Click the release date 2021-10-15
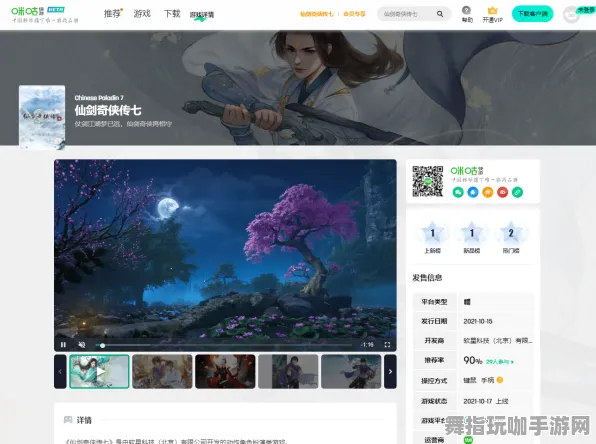The height and width of the screenshot is (444, 596). (x=478, y=321)
